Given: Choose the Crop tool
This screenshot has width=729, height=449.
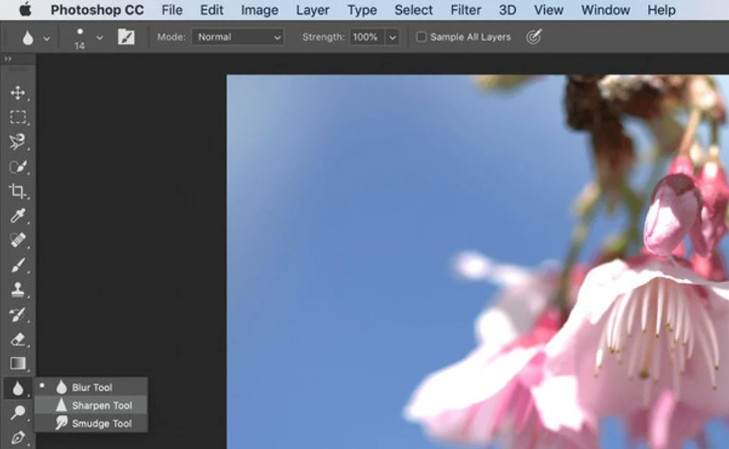Looking at the screenshot, I should tap(18, 191).
